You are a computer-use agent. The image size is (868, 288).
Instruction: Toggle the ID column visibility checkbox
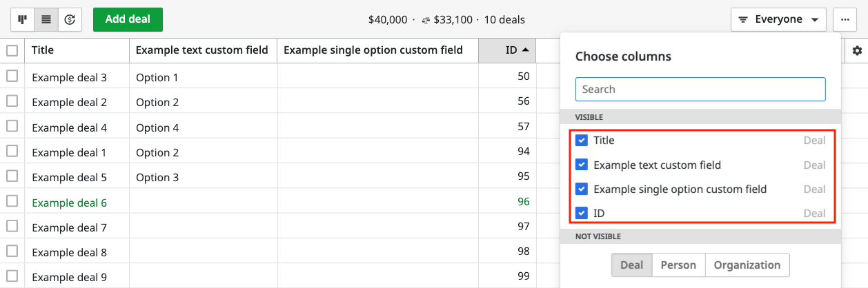click(581, 213)
